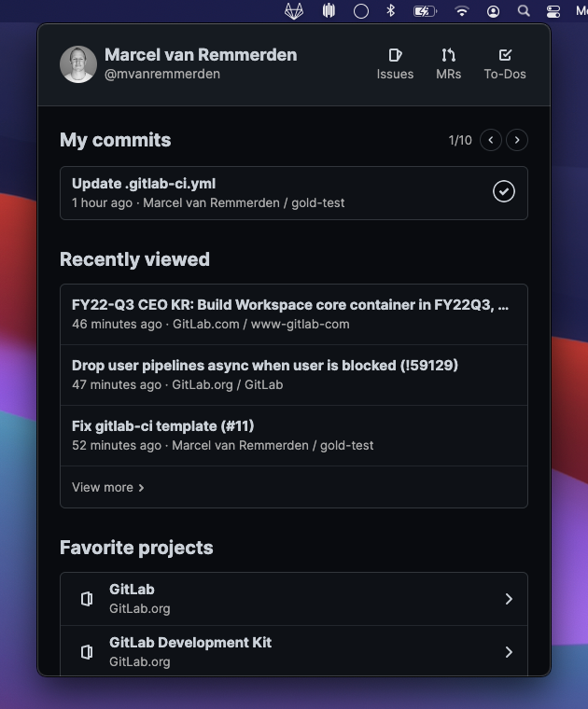Open the Wi-Fi menu bar icon
This screenshot has width=588, height=709.
tap(461, 11)
